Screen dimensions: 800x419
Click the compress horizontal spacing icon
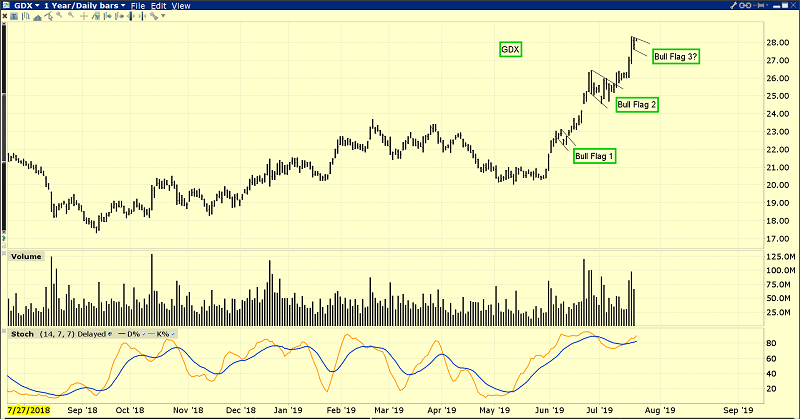(142, 16)
